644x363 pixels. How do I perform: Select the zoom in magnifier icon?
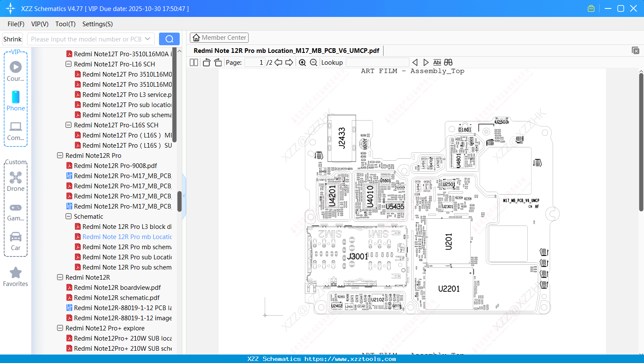[302, 62]
